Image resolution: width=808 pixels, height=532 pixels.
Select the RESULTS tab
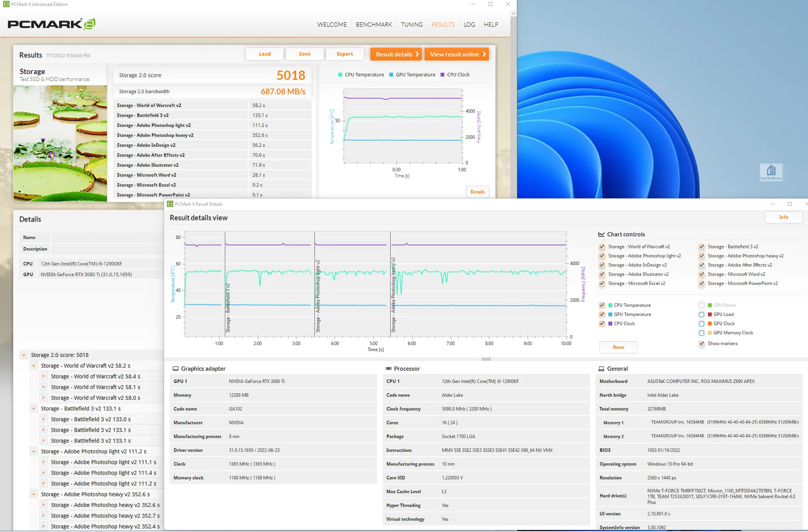click(443, 25)
